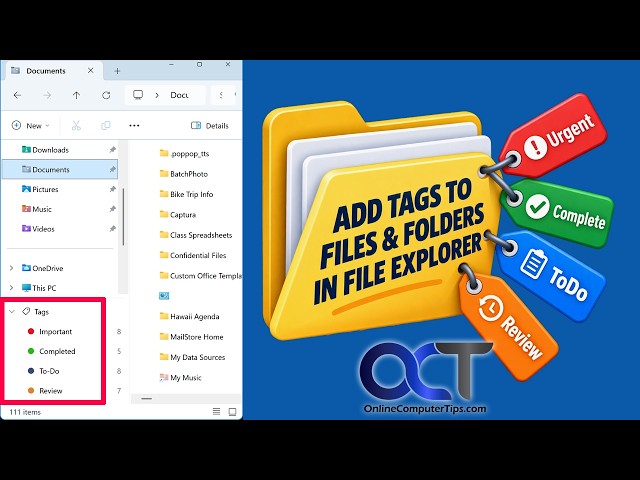640x480 pixels.
Task: Select Documents in the sidebar
Action: (60, 169)
